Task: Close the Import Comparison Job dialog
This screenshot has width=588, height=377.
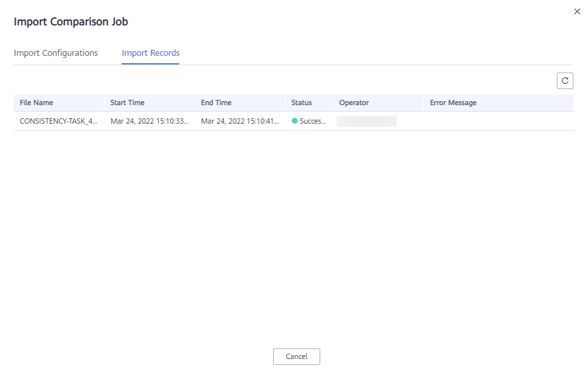Action: click(577, 11)
